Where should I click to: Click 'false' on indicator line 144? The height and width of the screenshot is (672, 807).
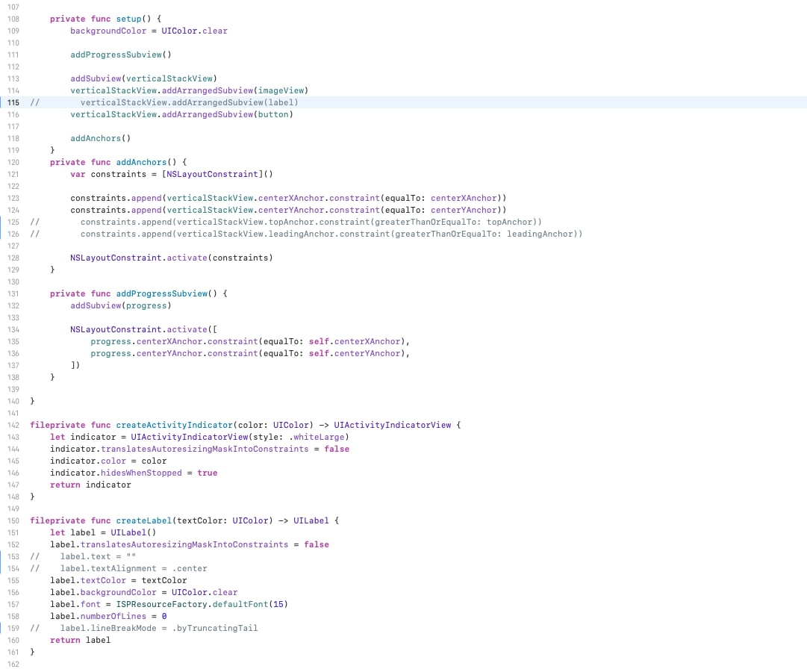337,449
